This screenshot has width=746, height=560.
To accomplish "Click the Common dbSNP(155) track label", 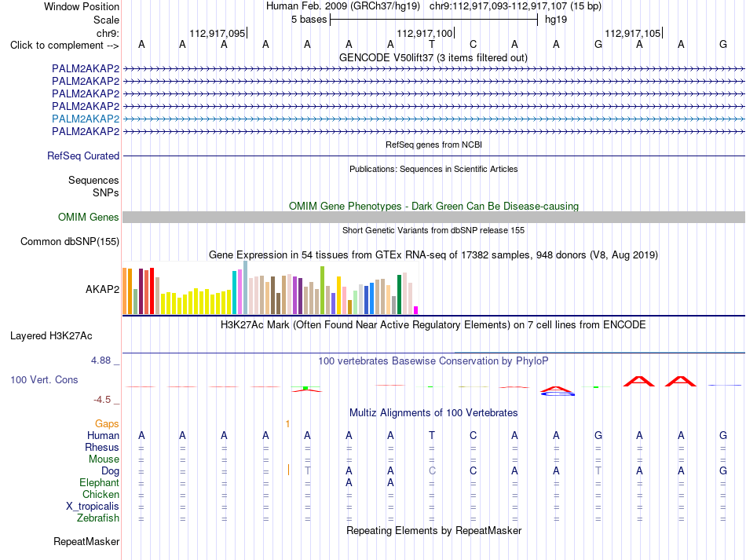I will tap(70, 242).
